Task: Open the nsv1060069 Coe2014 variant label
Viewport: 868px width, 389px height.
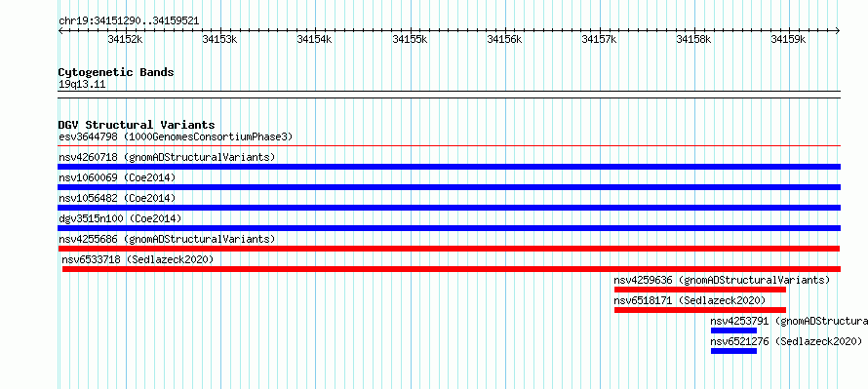Action: pos(117,177)
